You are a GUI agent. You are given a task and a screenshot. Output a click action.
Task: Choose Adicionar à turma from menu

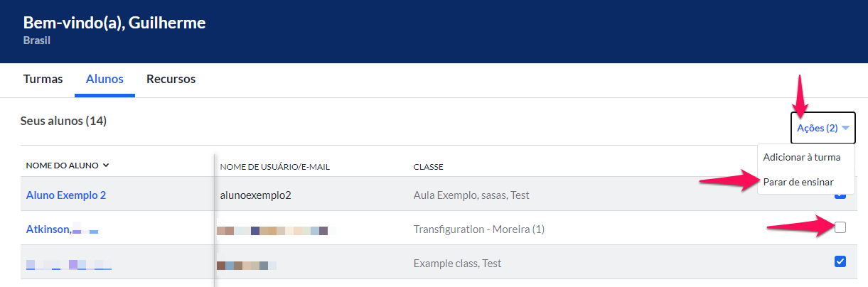pos(802,157)
